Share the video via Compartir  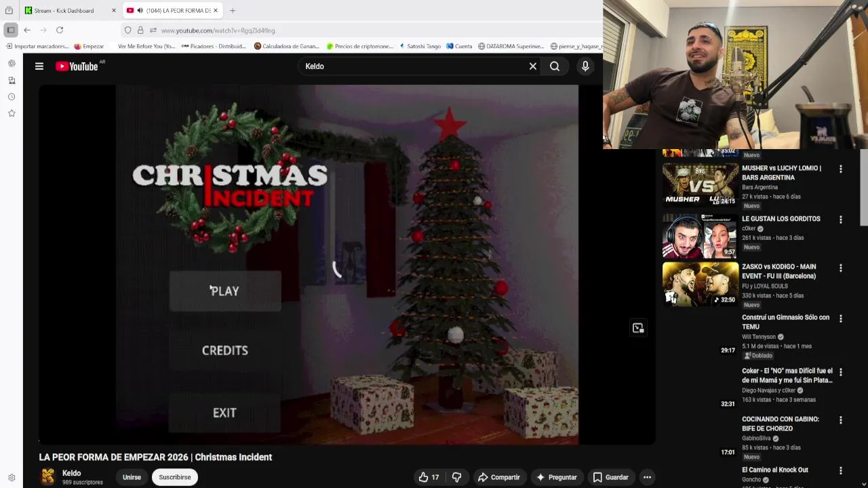point(498,477)
